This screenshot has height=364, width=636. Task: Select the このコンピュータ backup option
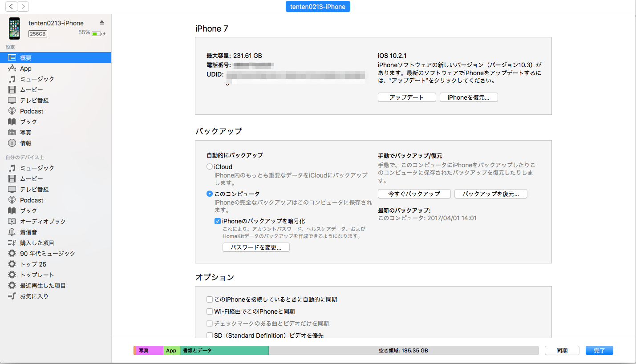pos(210,194)
